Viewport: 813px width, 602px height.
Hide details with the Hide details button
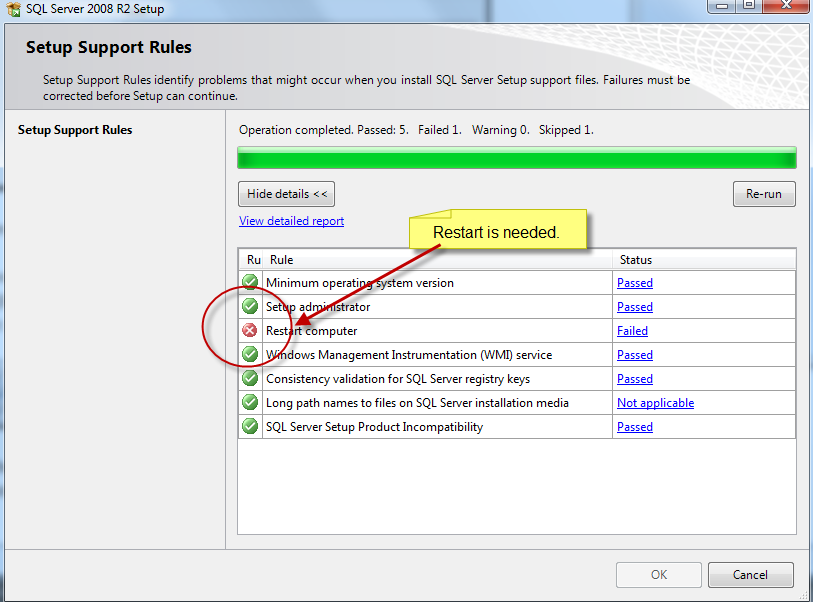pyautogui.click(x=286, y=194)
